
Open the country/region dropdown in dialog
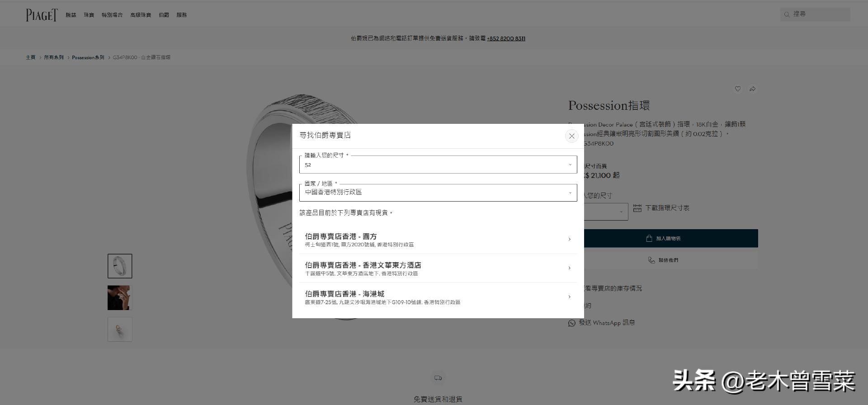[x=438, y=193]
